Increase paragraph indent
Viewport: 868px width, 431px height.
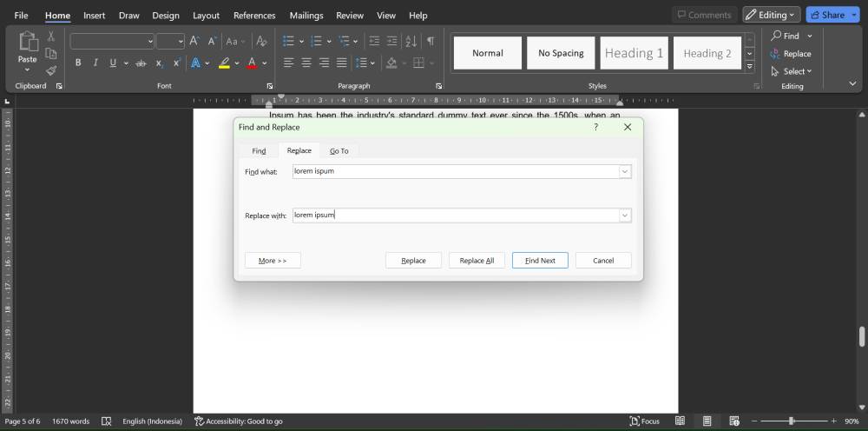coord(392,41)
